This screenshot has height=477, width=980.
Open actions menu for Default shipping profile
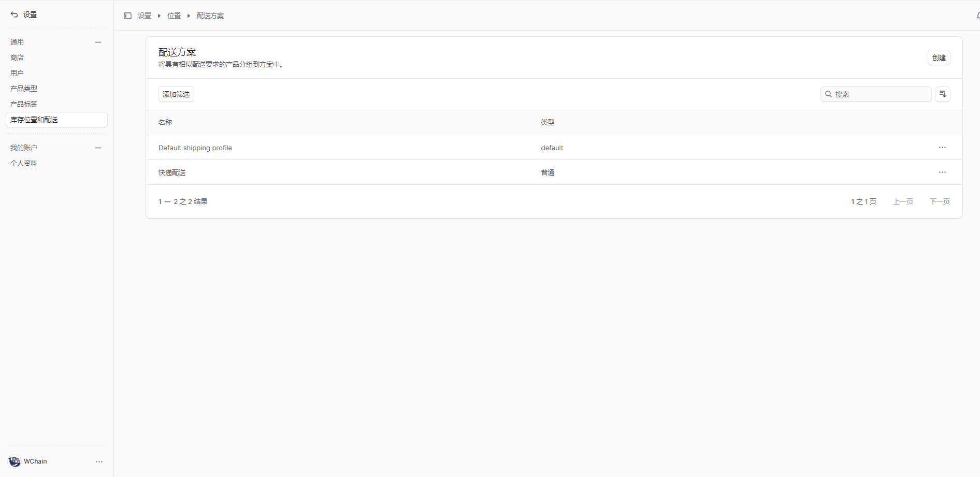(942, 148)
